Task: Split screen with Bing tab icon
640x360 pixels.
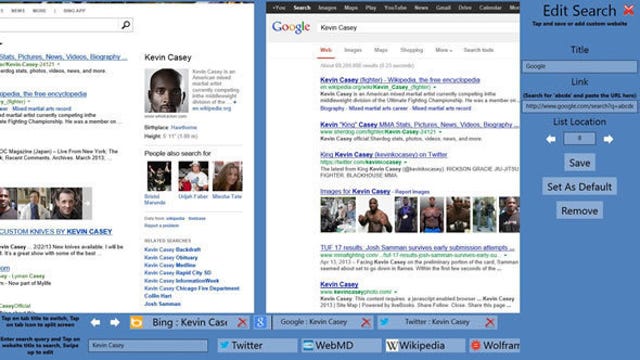Action: tap(136, 322)
